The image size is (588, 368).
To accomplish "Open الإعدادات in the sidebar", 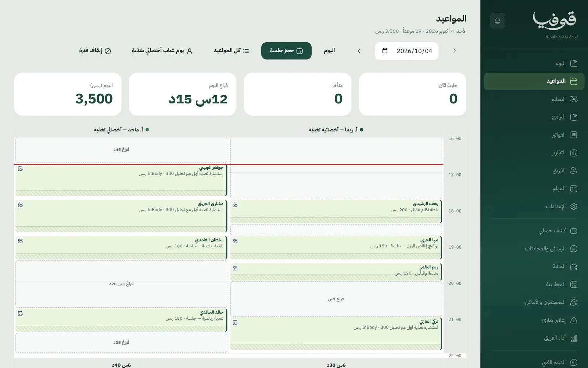I will tap(534, 206).
